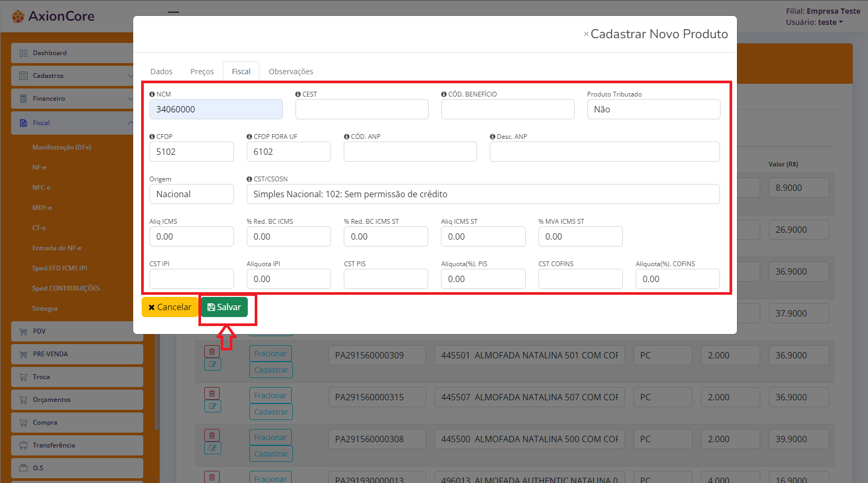Click the CÓD. ANP field
Viewport: 868px width, 483px height.
tap(410, 152)
